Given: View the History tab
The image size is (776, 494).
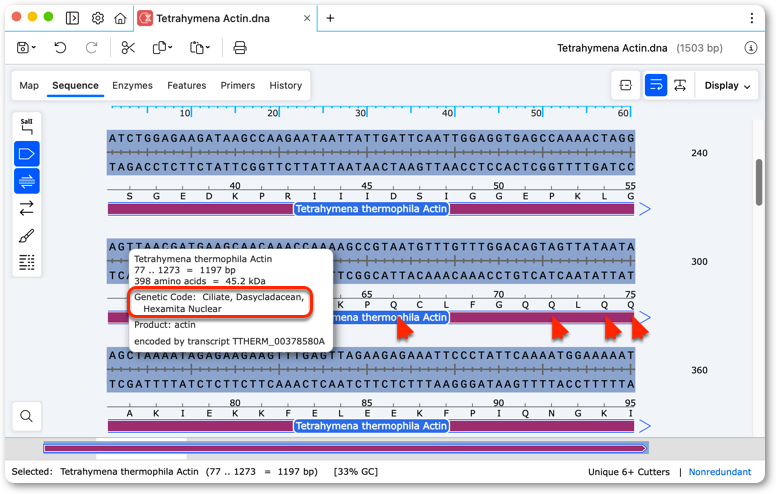Looking at the screenshot, I should (286, 86).
